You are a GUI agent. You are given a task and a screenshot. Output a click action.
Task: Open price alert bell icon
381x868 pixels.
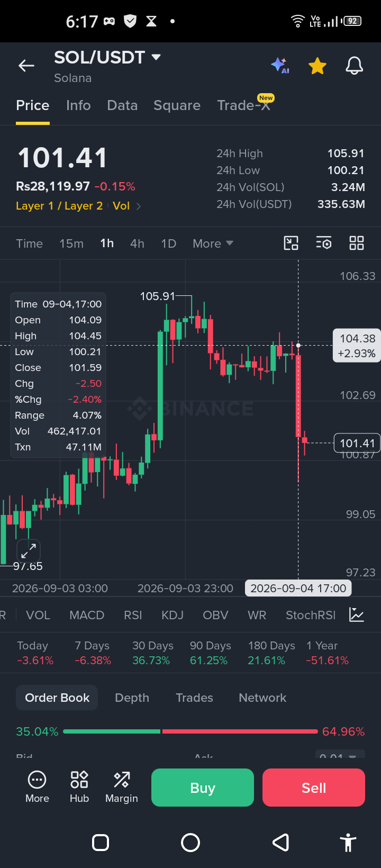click(355, 66)
